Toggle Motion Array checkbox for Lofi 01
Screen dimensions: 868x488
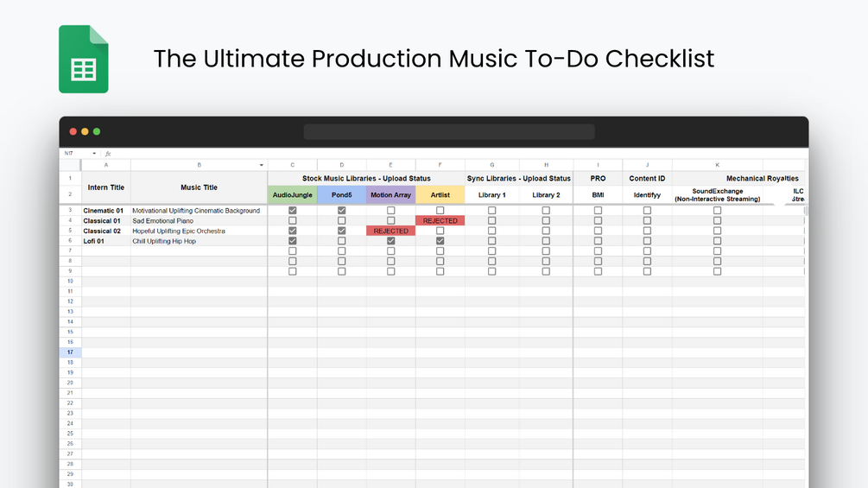coord(391,241)
